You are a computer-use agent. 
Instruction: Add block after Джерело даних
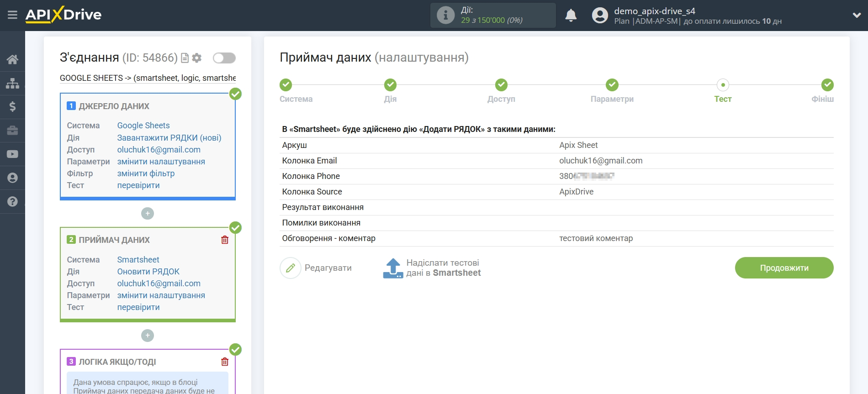click(x=148, y=213)
